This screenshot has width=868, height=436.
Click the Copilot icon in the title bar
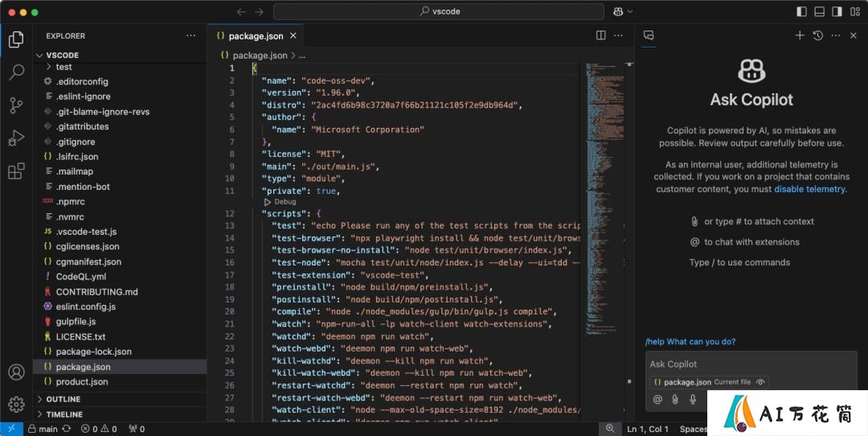point(618,11)
